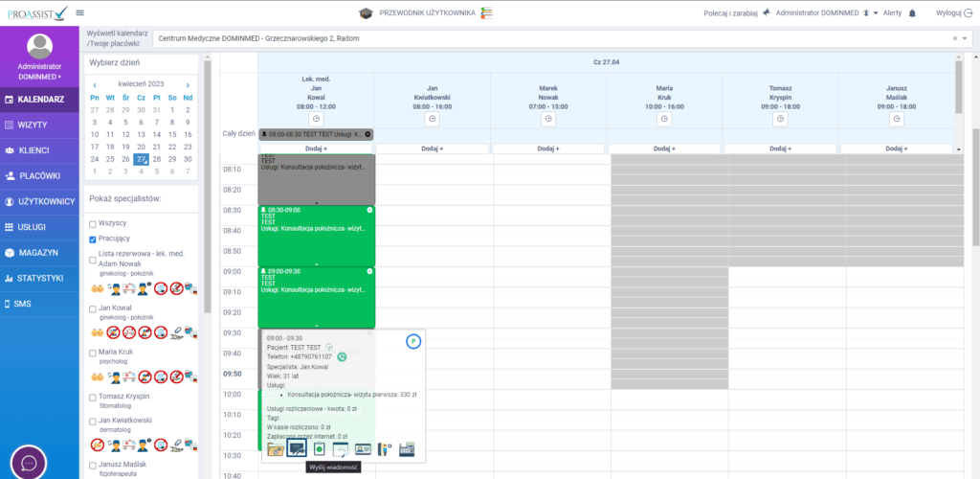
Task: Click the patient ID card icon in popup
Action: [364, 447]
